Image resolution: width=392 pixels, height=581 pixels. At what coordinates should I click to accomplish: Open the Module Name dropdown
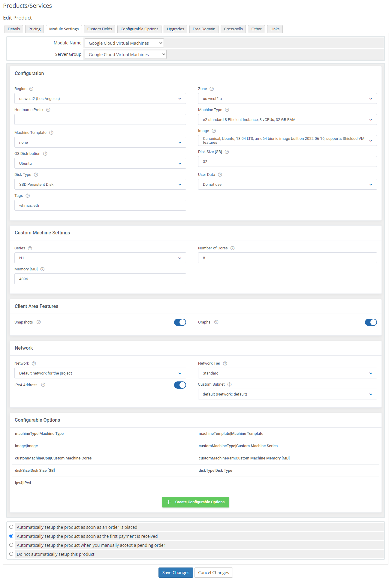click(x=124, y=43)
